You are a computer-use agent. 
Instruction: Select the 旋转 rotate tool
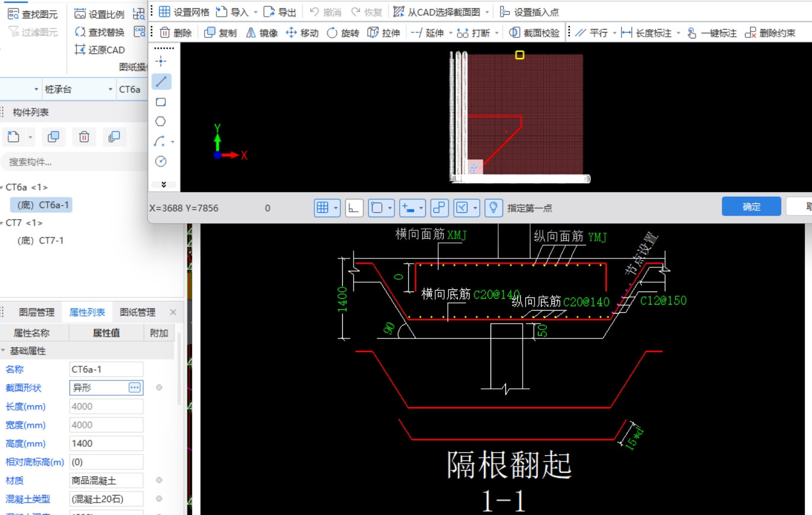click(x=343, y=33)
